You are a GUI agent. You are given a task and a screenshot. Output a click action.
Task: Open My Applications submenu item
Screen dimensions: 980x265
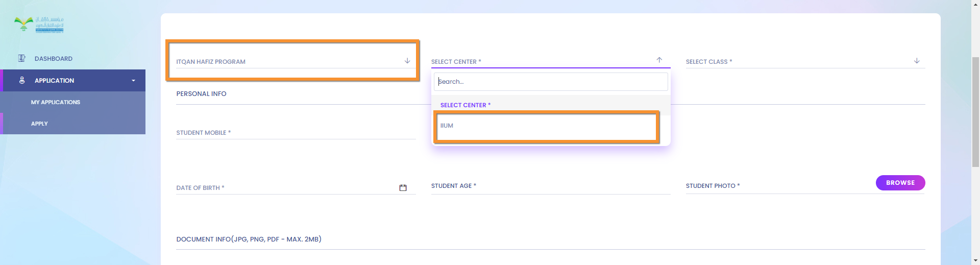click(56, 102)
